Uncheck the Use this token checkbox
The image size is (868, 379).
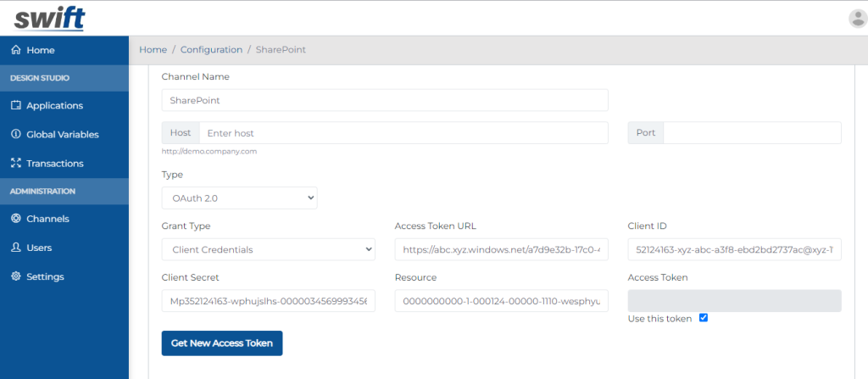tap(703, 318)
